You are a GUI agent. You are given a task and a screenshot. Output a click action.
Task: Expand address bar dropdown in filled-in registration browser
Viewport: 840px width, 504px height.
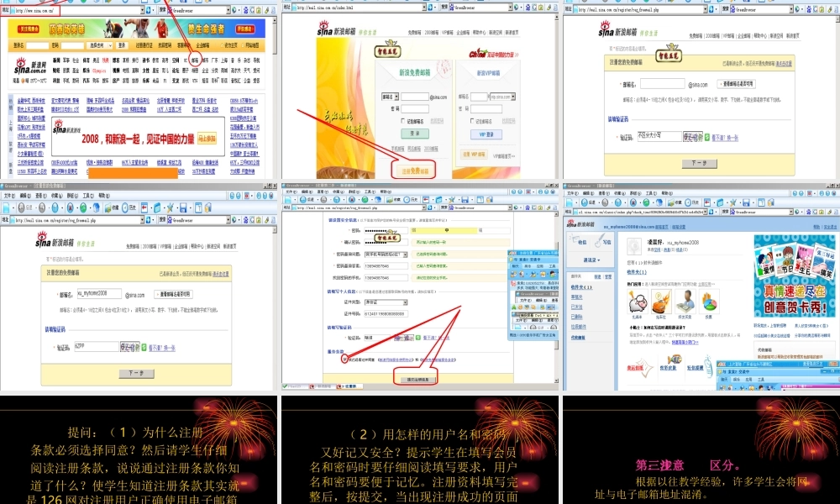point(142,220)
